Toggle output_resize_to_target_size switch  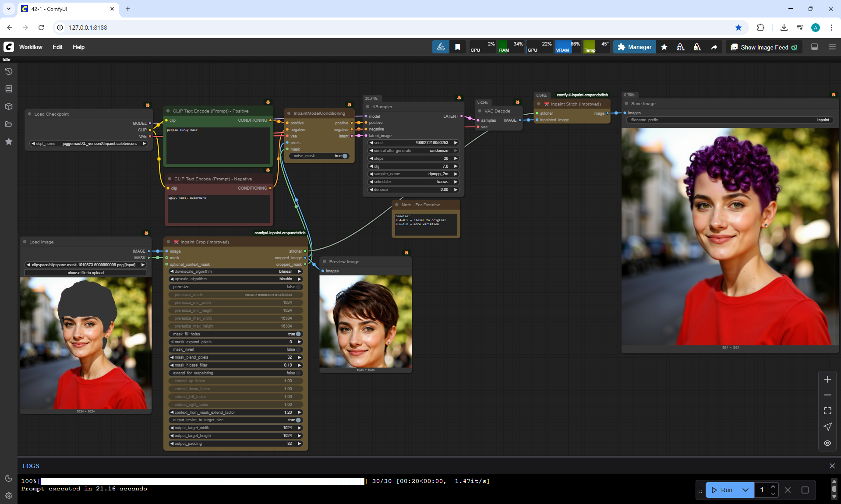pyautogui.click(x=298, y=420)
